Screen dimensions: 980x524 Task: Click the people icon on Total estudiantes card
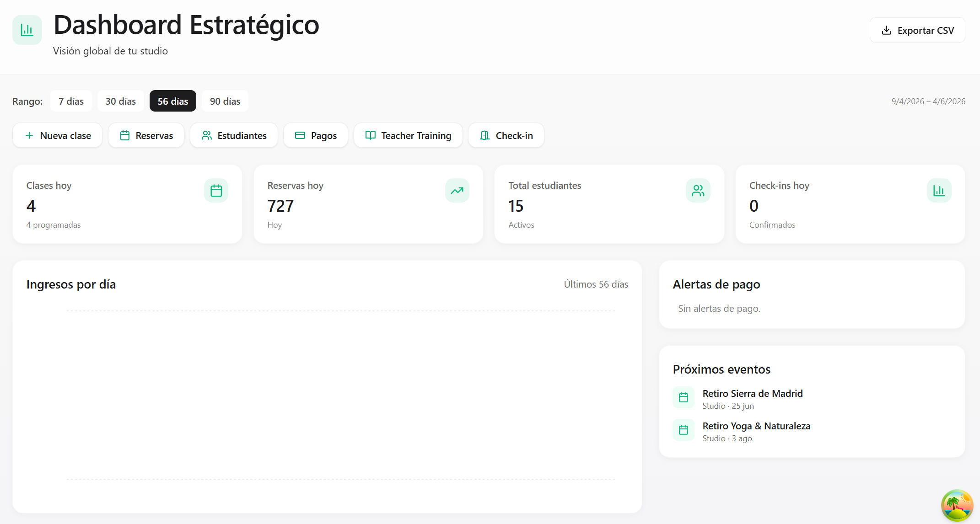tap(698, 190)
